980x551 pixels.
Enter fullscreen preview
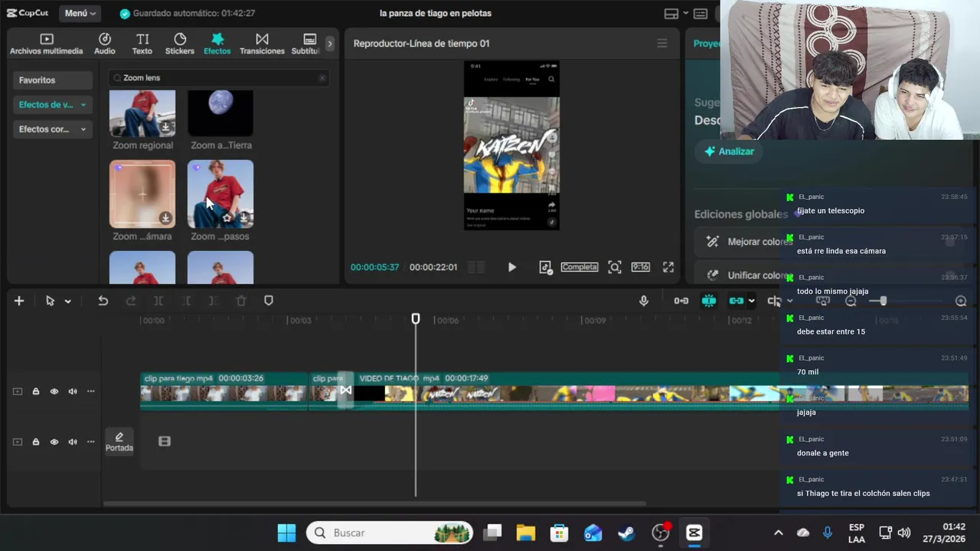click(668, 267)
